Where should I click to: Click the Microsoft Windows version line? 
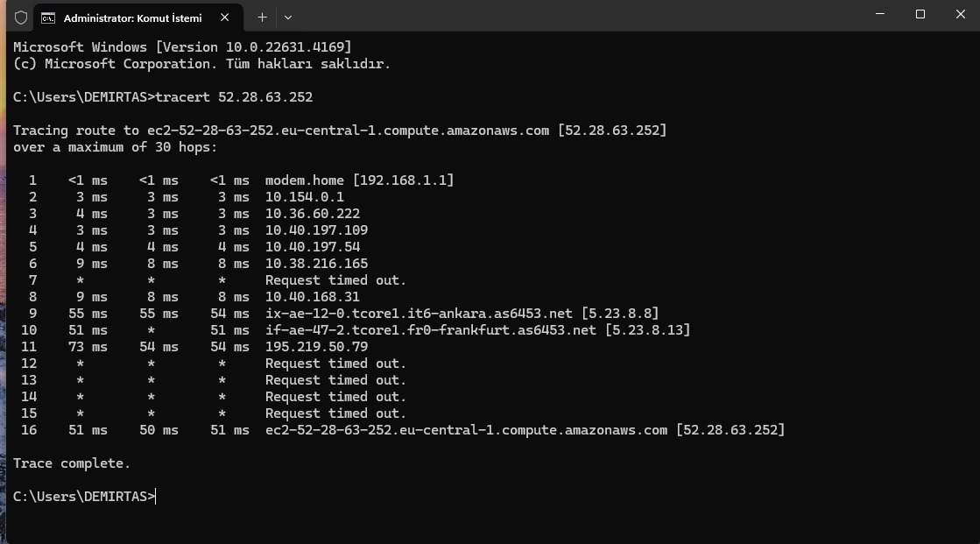tap(182, 47)
